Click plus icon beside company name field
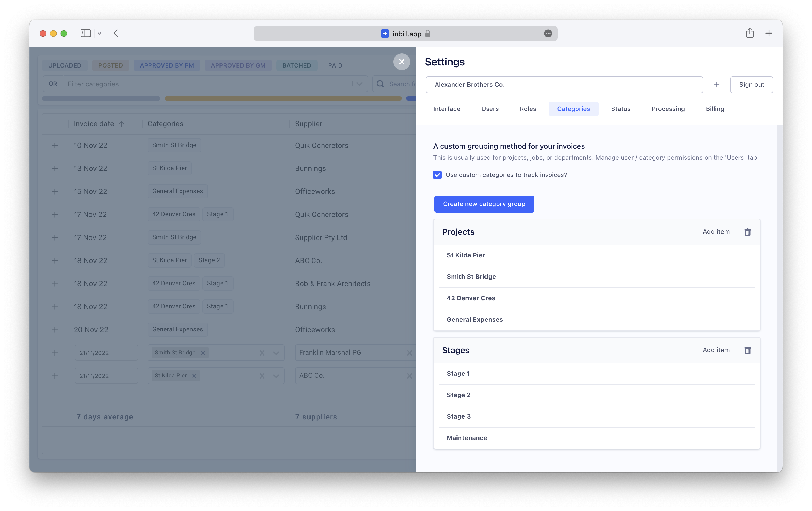 point(717,85)
